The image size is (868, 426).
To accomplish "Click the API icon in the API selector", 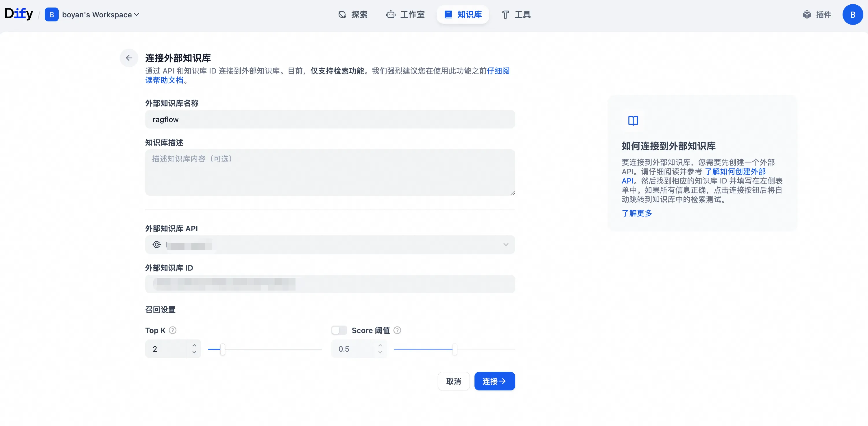I will click(157, 245).
